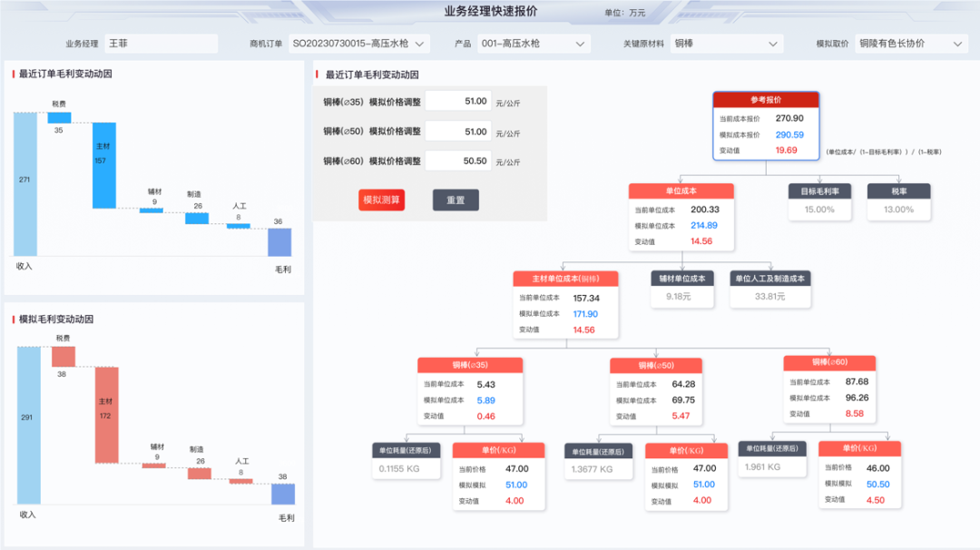Click the 辅材单位成本 card

click(x=681, y=290)
